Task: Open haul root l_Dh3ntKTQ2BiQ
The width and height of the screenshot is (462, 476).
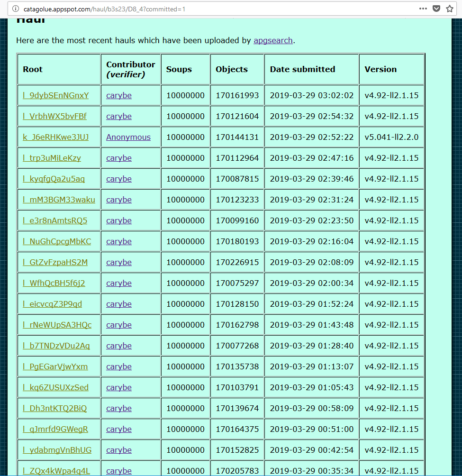Action: pyautogui.click(x=54, y=408)
